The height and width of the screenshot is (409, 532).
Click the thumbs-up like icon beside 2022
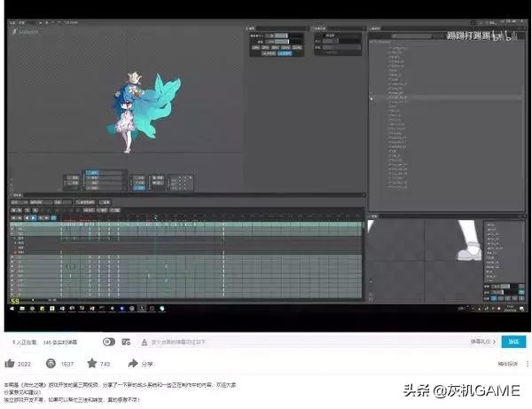pyautogui.click(x=10, y=364)
